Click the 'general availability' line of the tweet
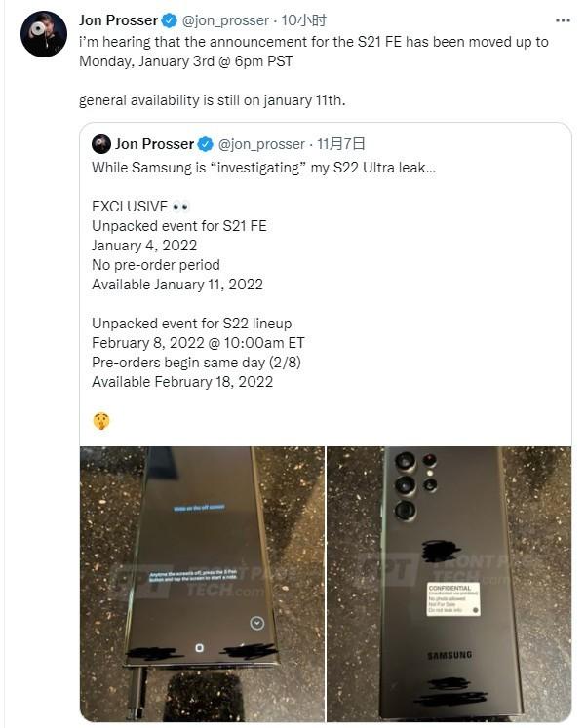This screenshot has width=586, height=728. tap(213, 100)
